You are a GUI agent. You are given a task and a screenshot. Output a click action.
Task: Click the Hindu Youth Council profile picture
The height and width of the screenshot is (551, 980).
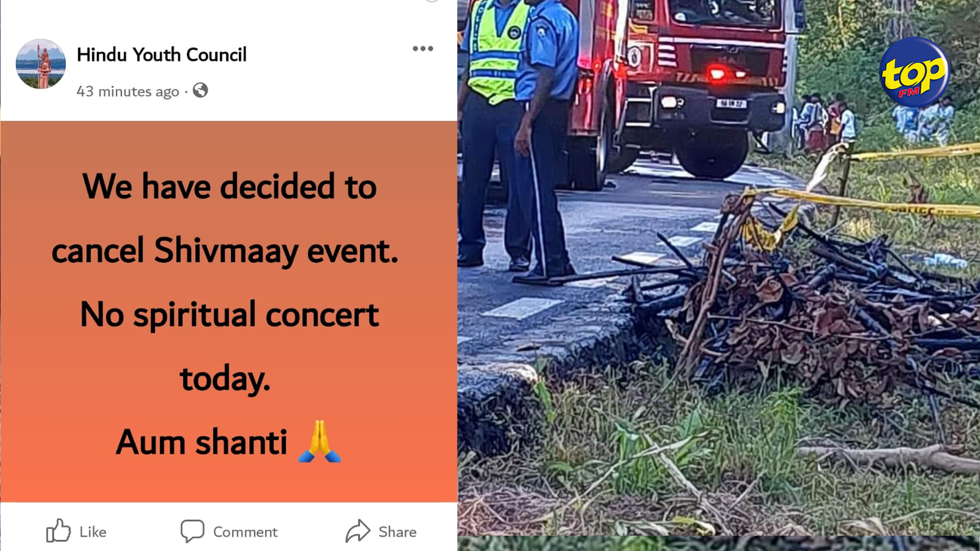(41, 64)
